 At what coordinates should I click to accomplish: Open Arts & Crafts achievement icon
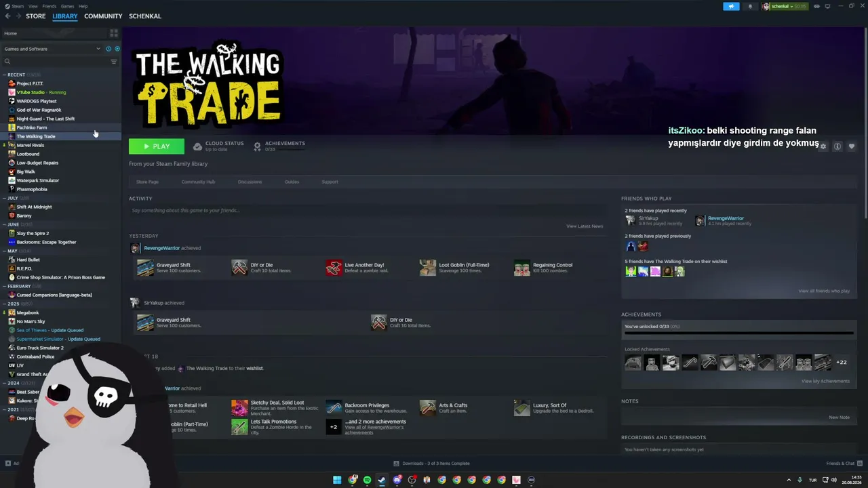click(x=428, y=408)
